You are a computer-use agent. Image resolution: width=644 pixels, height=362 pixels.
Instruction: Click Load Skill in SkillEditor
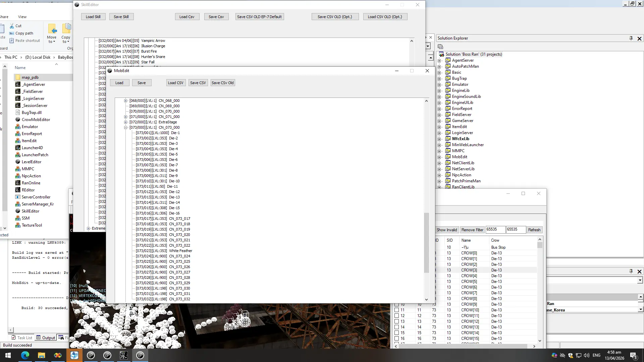click(x=93, y=17)
